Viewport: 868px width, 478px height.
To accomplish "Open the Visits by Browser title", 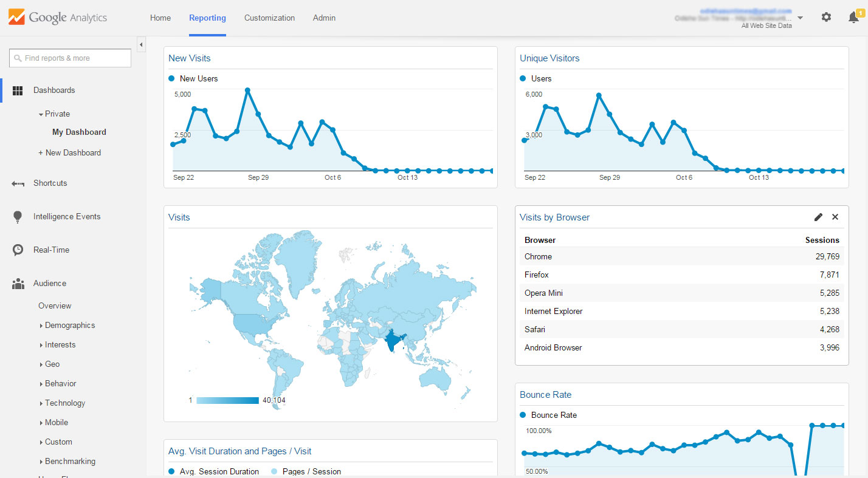I will click(554, 217).
